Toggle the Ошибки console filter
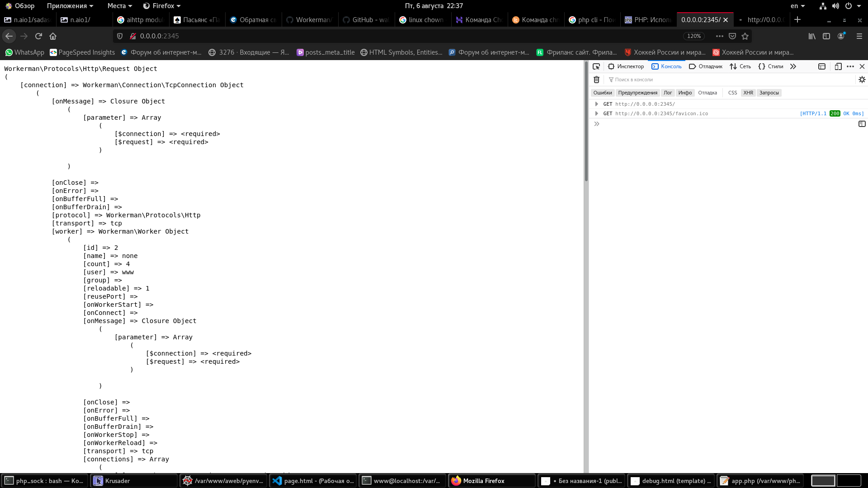868x488 pixels. (x=602, y=93)
